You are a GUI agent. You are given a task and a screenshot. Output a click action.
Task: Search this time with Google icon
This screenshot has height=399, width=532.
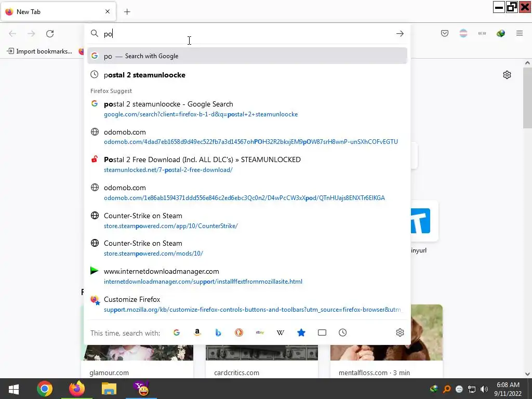click(177, 332)
